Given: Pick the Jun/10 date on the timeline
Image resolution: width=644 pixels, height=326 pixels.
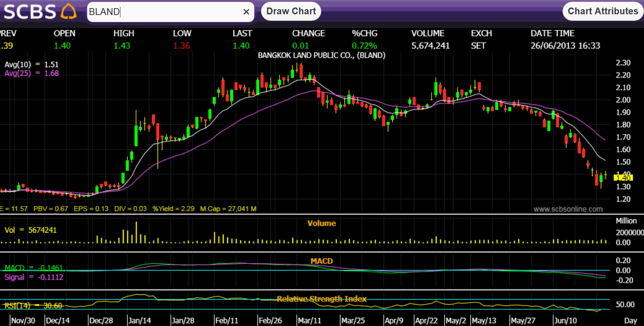Looking at the screenshot, I should click(565, 321).
